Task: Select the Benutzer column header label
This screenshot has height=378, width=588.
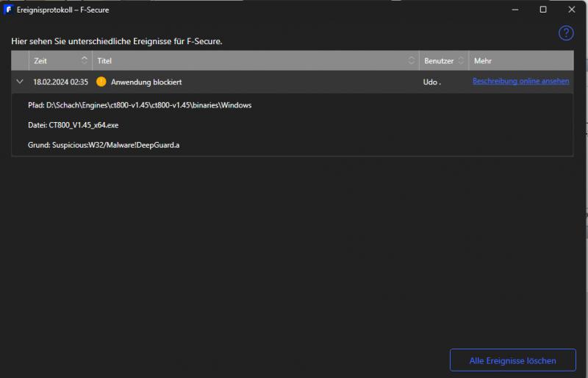Action: 439,60
